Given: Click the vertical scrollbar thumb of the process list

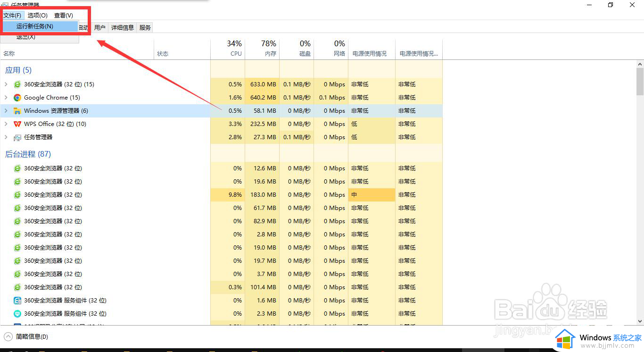Looking at the screenshot, I should click(640, 81).
